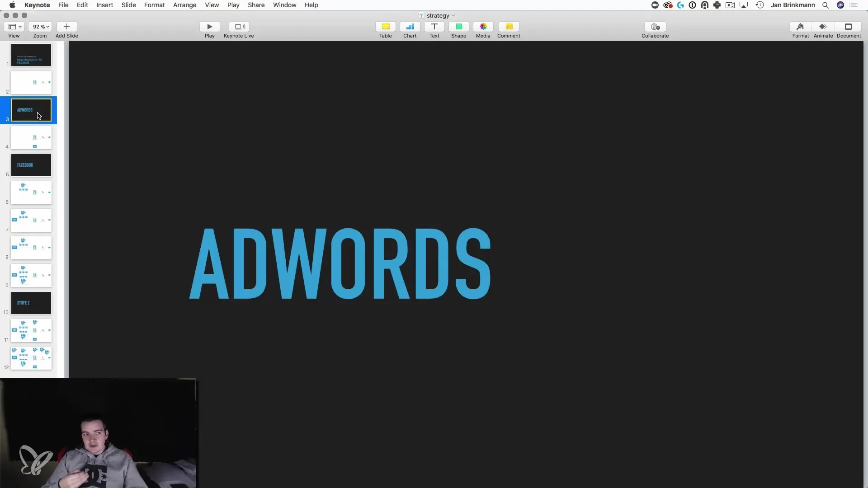Select the FACEBOOK slide 5 thumbnail
Viewport: 868px width, 488px height.
pyautogui.click(x=31, y=165)
